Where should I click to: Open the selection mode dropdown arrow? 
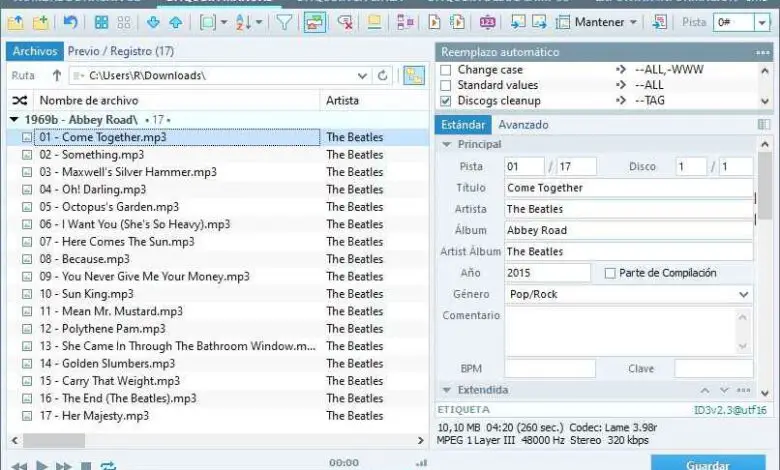click(x=223, y=22)
